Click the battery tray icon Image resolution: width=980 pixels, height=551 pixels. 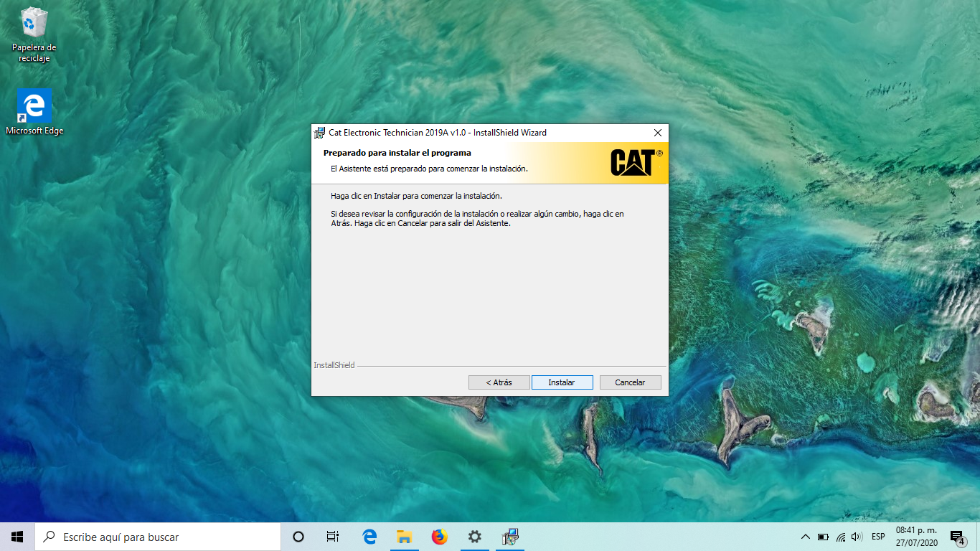click(823, 537)
